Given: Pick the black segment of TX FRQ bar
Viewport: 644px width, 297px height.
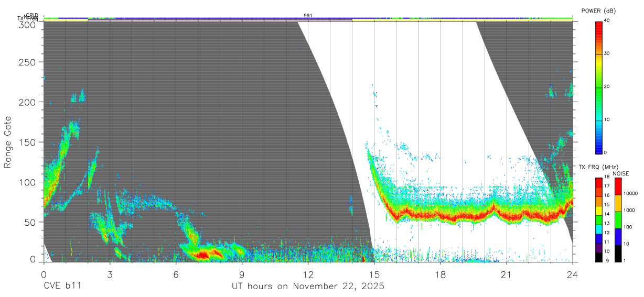Looking at the screenshot, I should click(599, 257).
